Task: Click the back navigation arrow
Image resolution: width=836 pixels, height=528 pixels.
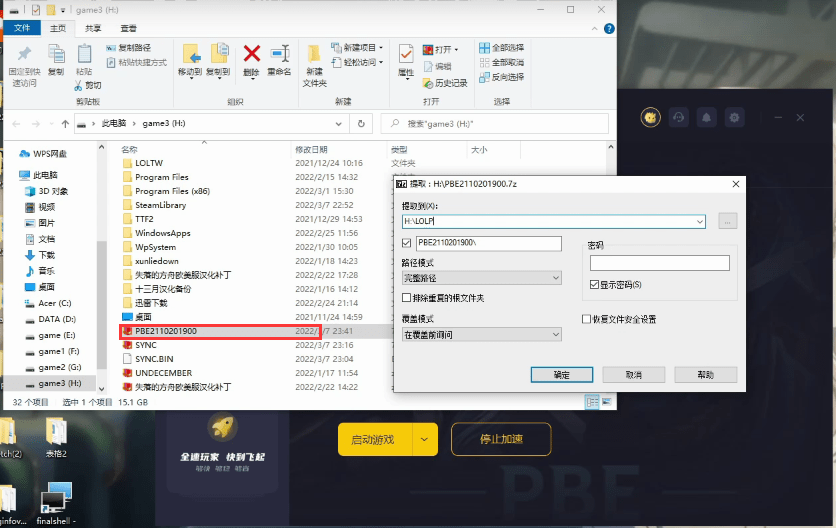Action: [16, 124]
